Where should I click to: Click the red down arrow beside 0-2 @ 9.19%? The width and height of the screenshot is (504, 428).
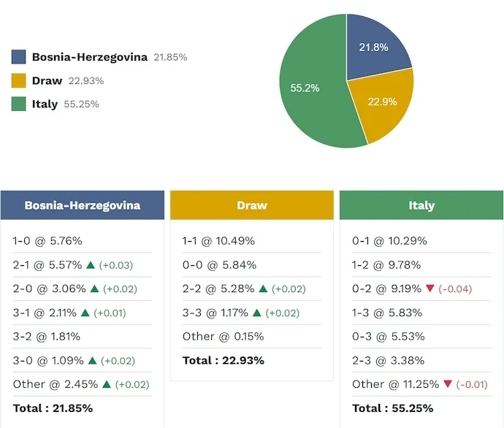[x=430, y=288]
